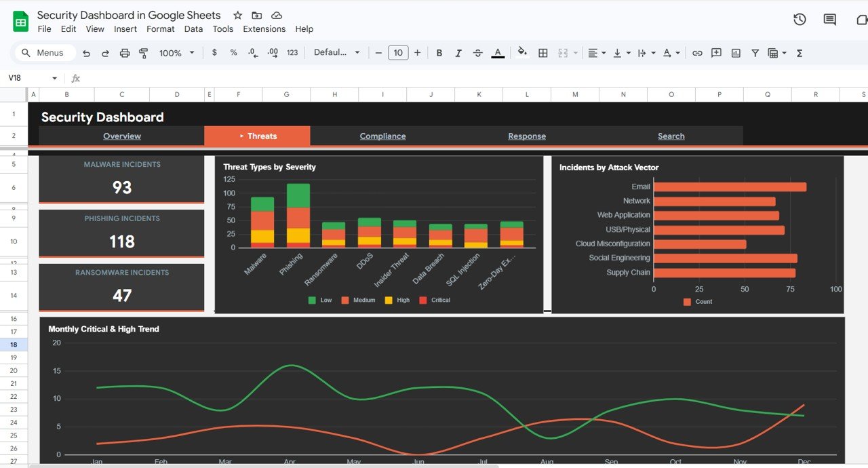This screenshot has height=468, width=868.
Task: Click the create filter funnel icon
Action: click(755, 53)
